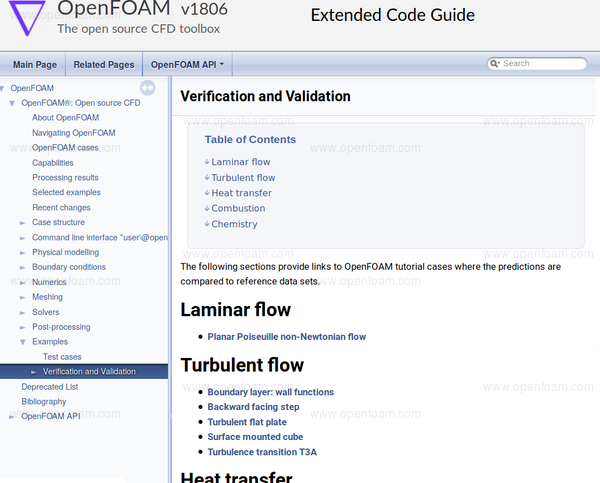Open About OpenFOAM in sidebar

pyautogui.click(x=65, y=117)
